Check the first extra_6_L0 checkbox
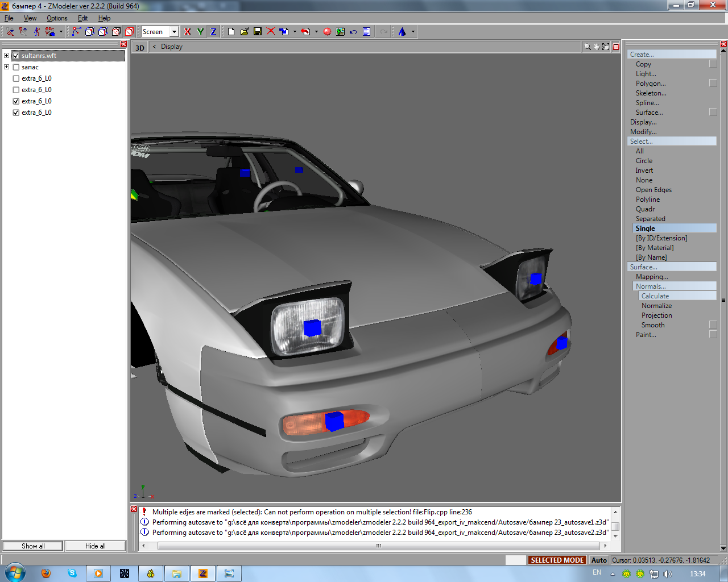This screenshot has height=582, width=728. tap(16, 78)
